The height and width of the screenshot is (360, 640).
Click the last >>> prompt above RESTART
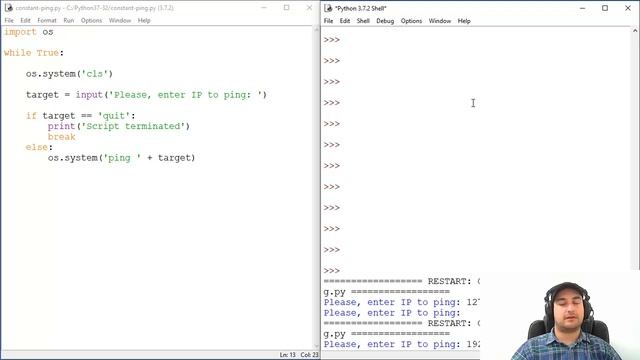[331, 271]
